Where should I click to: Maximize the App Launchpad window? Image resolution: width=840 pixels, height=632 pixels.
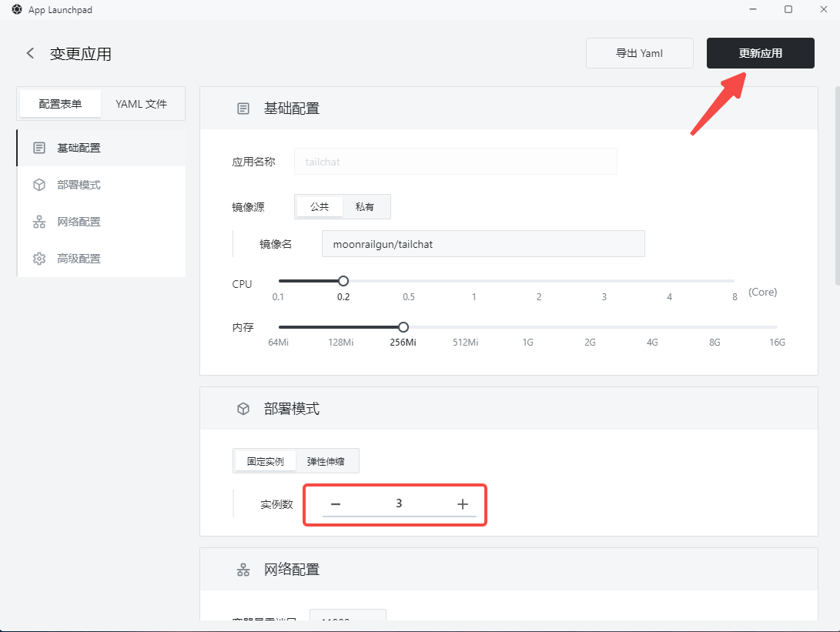click(788, 9)
